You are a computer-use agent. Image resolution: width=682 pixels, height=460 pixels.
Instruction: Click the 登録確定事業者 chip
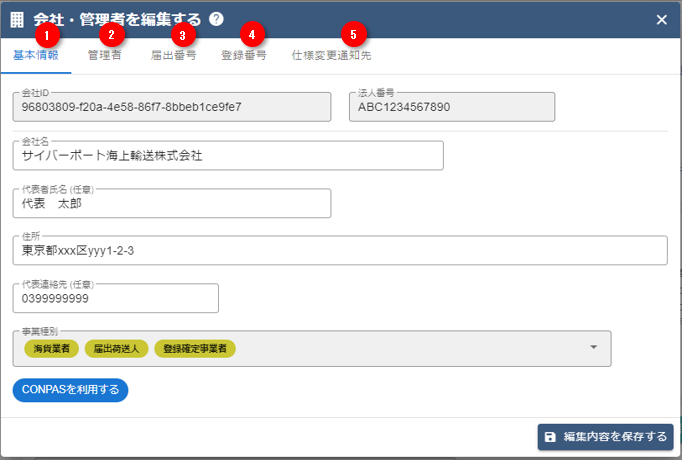click(x=196, y=349)
